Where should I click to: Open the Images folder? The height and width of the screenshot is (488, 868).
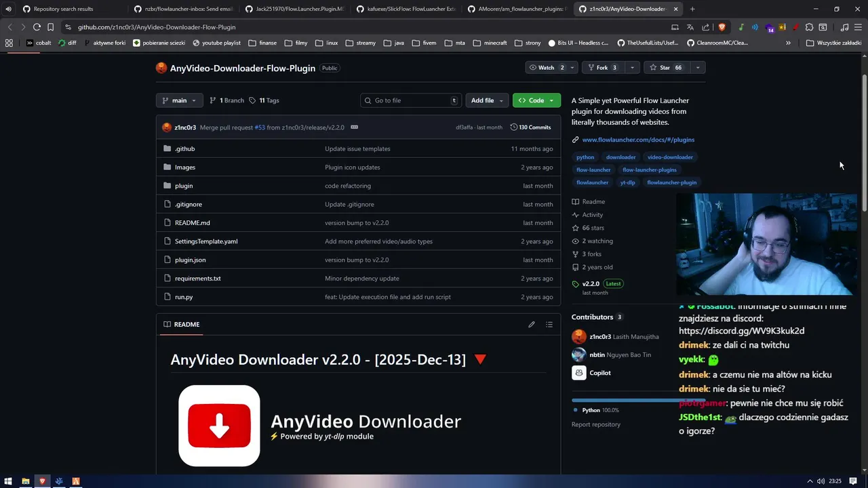coord(184,167)
